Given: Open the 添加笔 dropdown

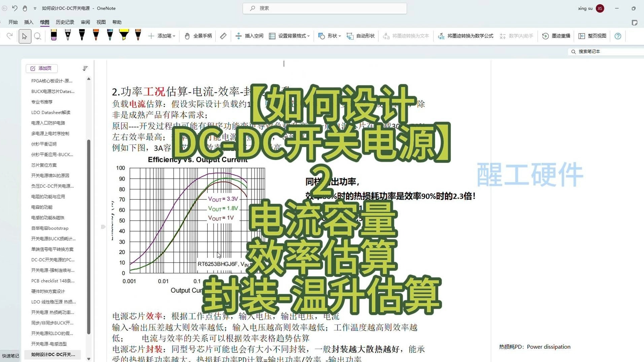Looking at the screenshot, I should point(162,36).
